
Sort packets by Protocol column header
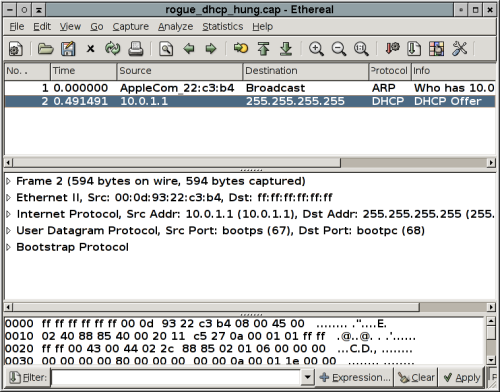390,71
